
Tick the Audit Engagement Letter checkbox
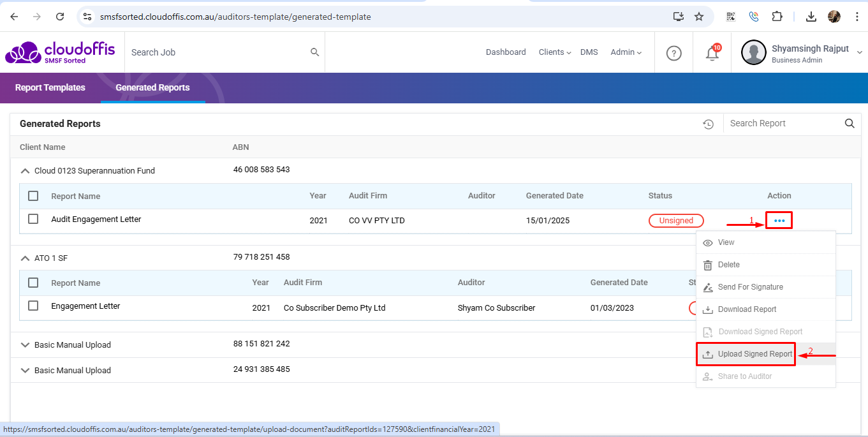33,219
